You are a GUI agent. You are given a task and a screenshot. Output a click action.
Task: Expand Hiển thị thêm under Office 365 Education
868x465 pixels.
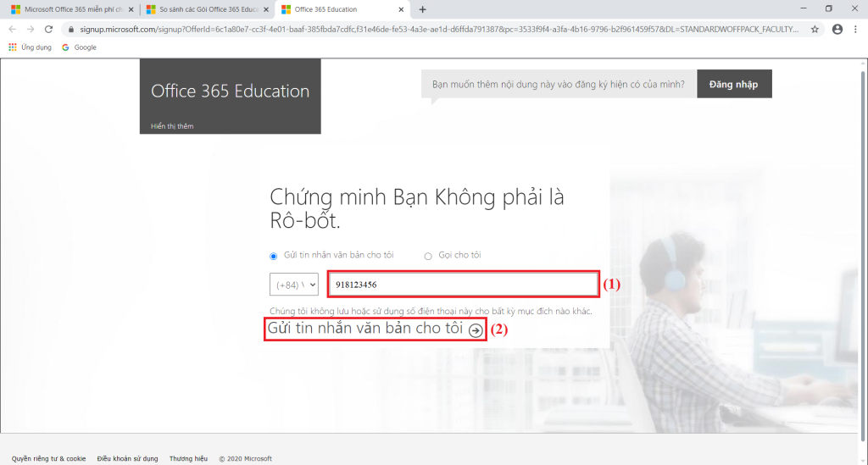tap(172, 126)
